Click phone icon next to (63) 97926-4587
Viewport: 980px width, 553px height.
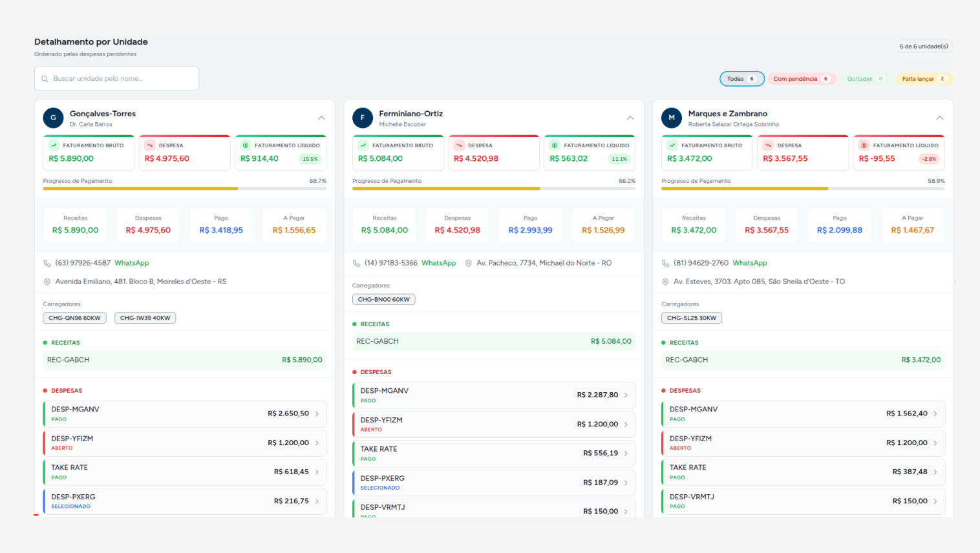click(x=47, y=263)
